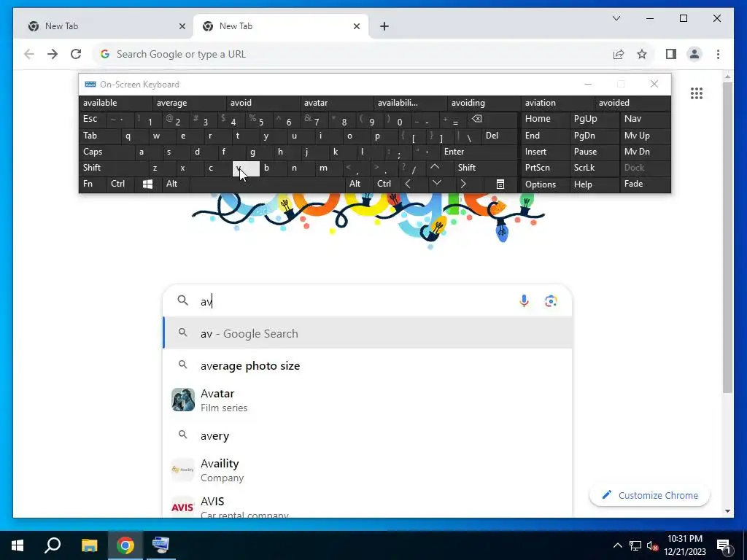The height and width of the screenshot is (560, 747).
Task: Go forward with the forward arrow
Action: pos(53,54)
